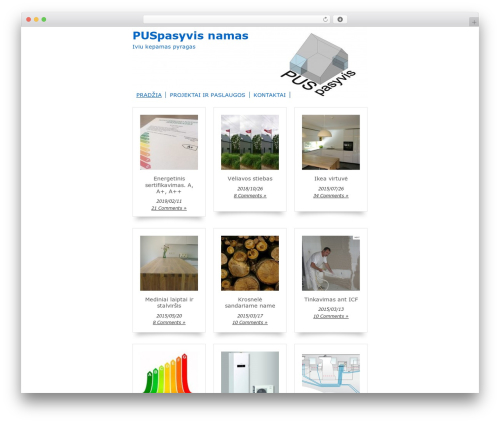Open Mediniai laiptai ir stalviršis post

click(169, 303)
